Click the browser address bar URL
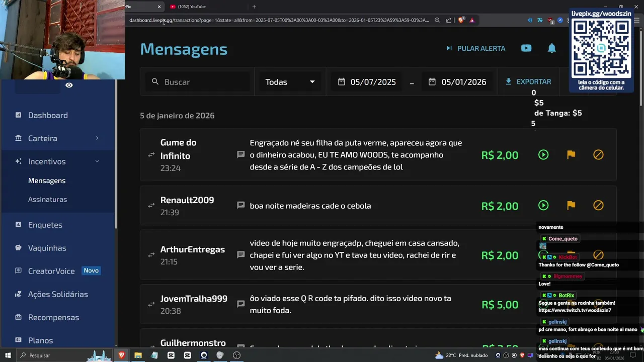Image resolution: width=644 pixels, height=362 pixels. tap(279, 20)
